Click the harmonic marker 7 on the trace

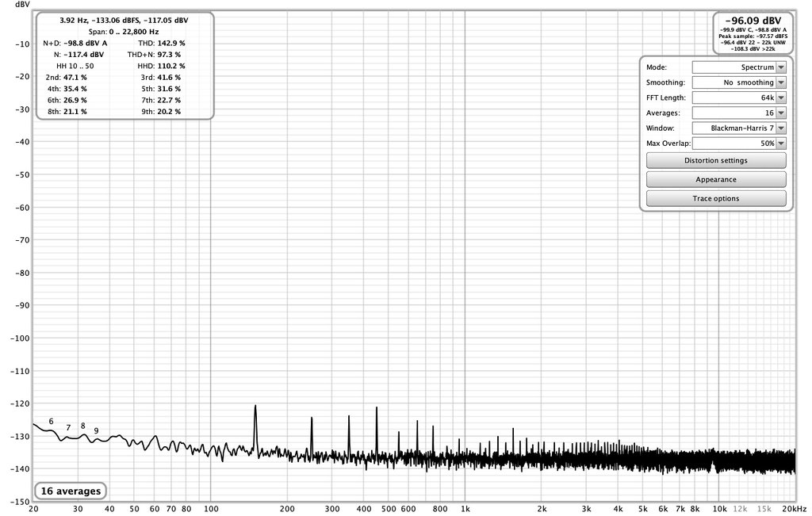(68, 427)
